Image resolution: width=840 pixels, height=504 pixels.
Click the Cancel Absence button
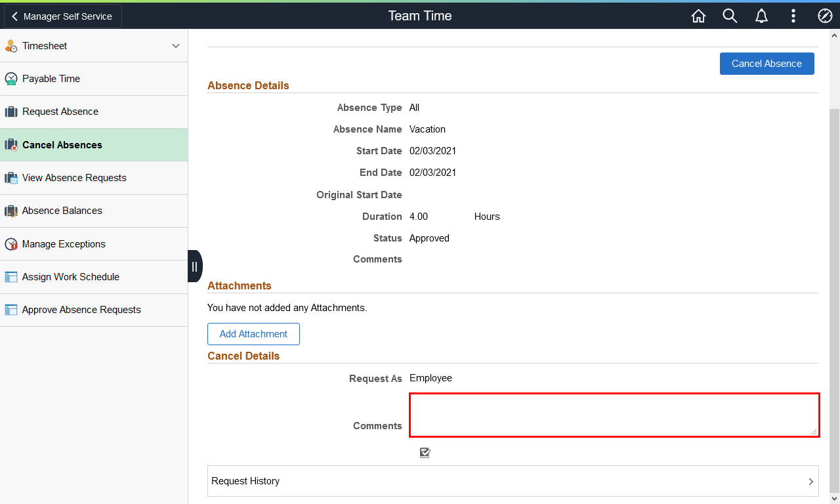[x=766, y=64]
